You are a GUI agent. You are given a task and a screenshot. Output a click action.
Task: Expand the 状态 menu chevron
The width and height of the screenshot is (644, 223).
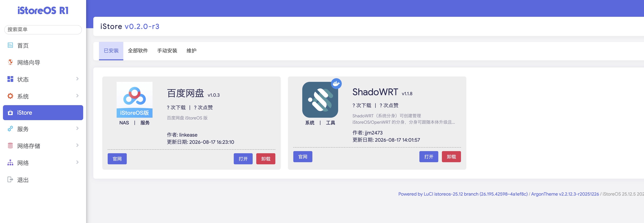77,79
